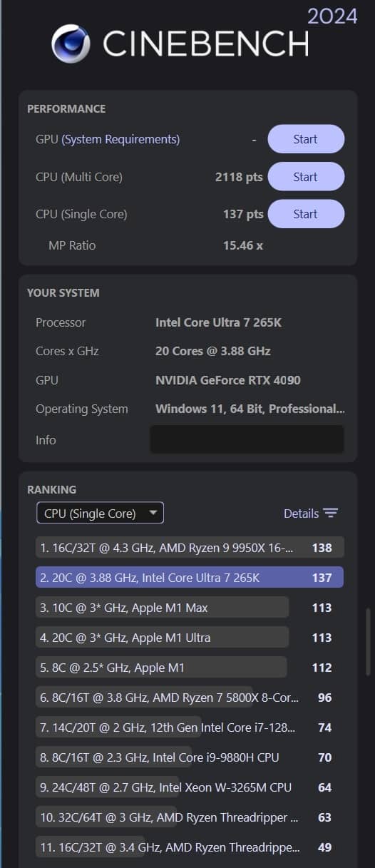Open the System Requirements link
Viewport: 375px width, 868px height.
(120, 140)
